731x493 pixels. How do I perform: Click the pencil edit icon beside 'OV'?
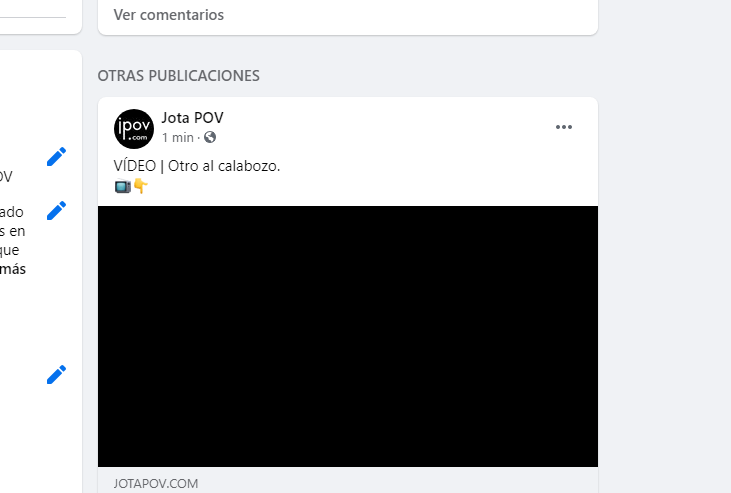pos(56,157)
